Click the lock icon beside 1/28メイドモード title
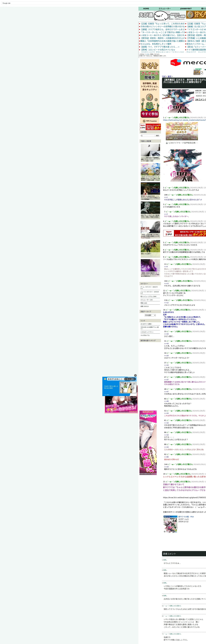The width and height of the screenshot is (206, 644). pyautogui.click(x=167, y=143)
